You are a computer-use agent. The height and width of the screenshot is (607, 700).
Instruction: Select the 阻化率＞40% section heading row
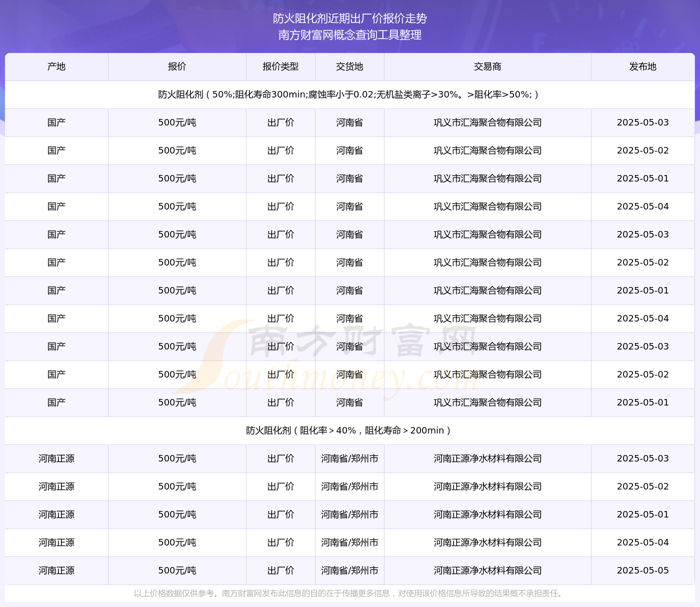point(350,430)
